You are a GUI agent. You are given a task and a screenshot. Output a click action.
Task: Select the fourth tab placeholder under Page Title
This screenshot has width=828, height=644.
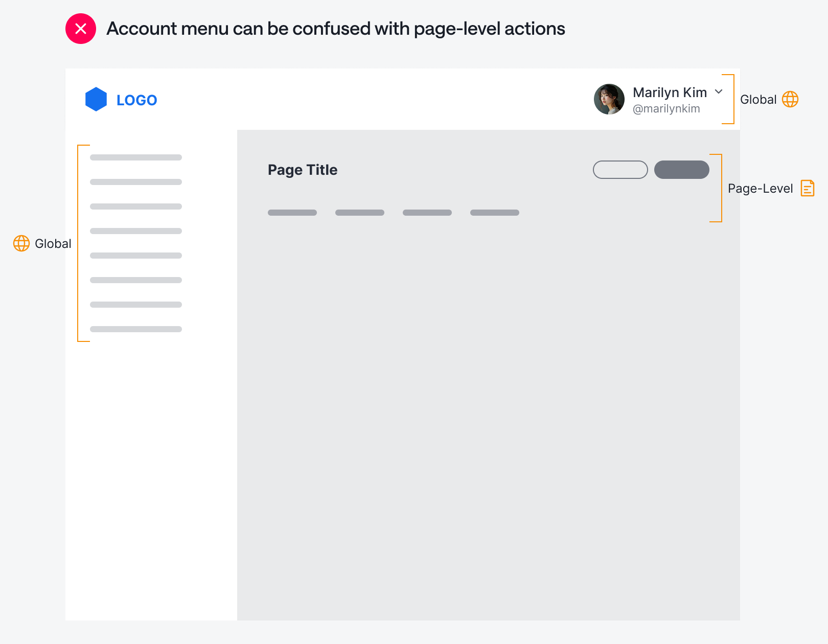coord(495,213)
